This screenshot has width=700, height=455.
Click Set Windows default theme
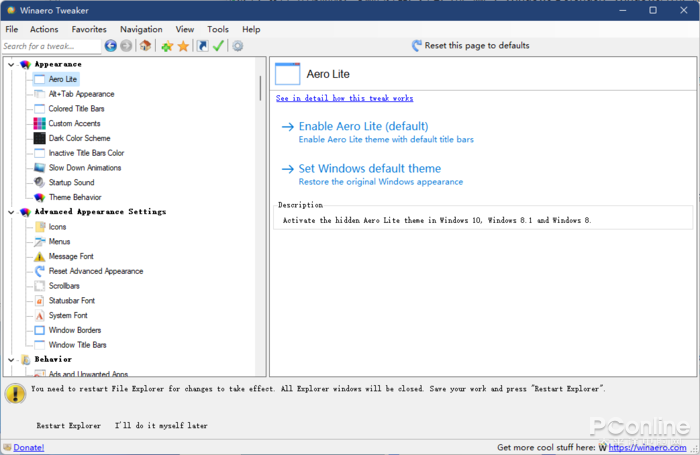pyautogui.click(x=369, y=169)
